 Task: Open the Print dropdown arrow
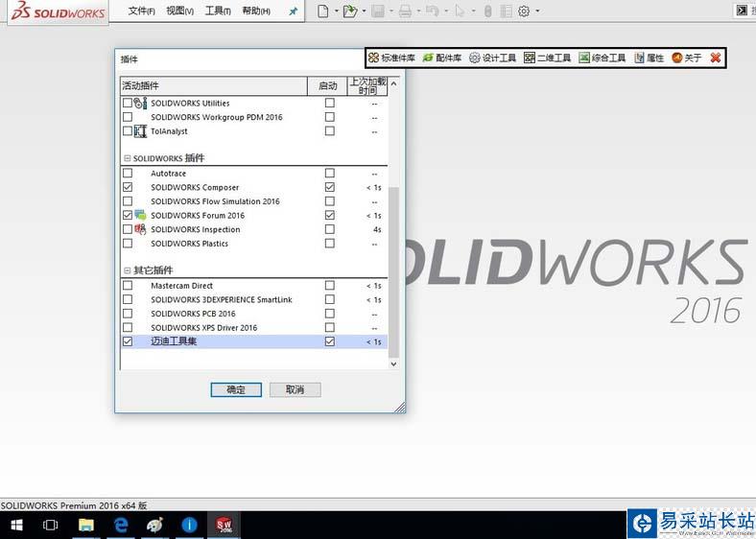(x=418, y=11)
